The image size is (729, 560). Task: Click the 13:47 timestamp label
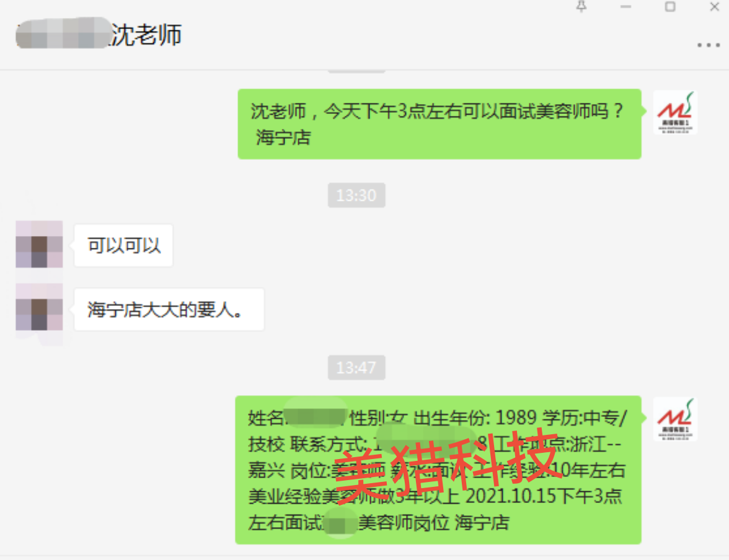[356, 367]
